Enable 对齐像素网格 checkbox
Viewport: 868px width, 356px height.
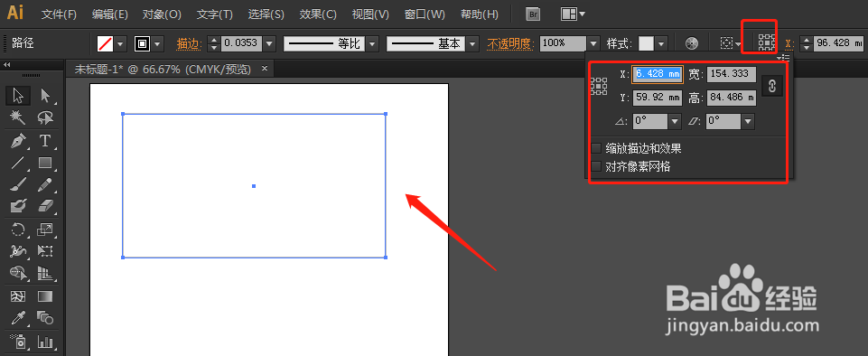(x=597, y=166)
